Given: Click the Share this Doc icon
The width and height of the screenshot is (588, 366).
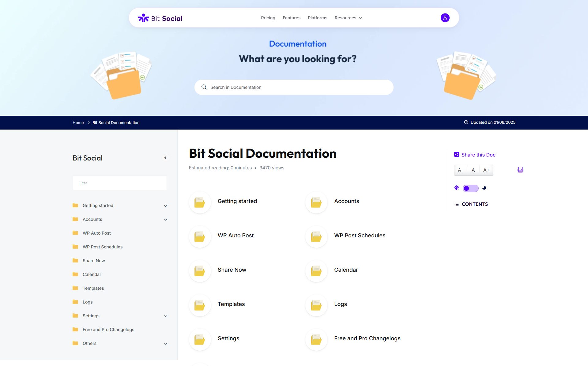Looking at the screenshot, I should tap(456, 155).
